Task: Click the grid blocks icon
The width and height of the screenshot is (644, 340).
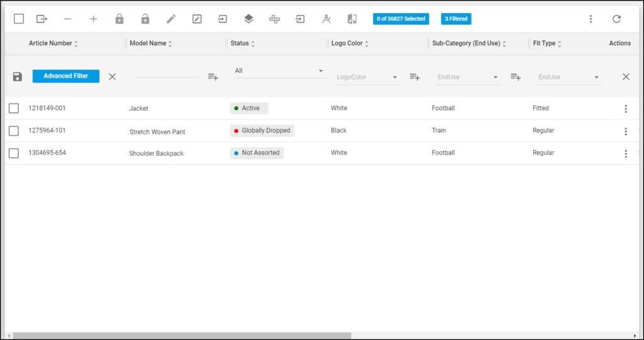Action: (x=274, y=19)
